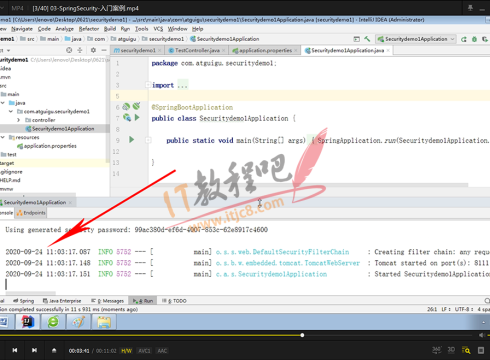
Task: Rerun SecuritydemoApplication with the green Run icon
Action: [x=464, y=39]
